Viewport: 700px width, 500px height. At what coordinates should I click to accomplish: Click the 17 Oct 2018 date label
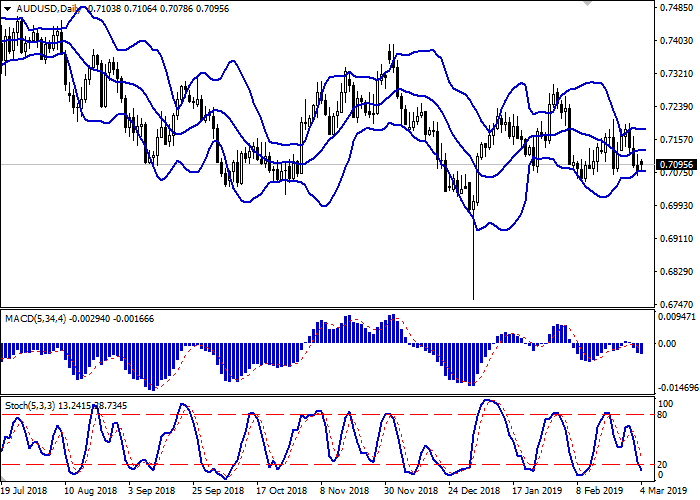click(280, 491)
